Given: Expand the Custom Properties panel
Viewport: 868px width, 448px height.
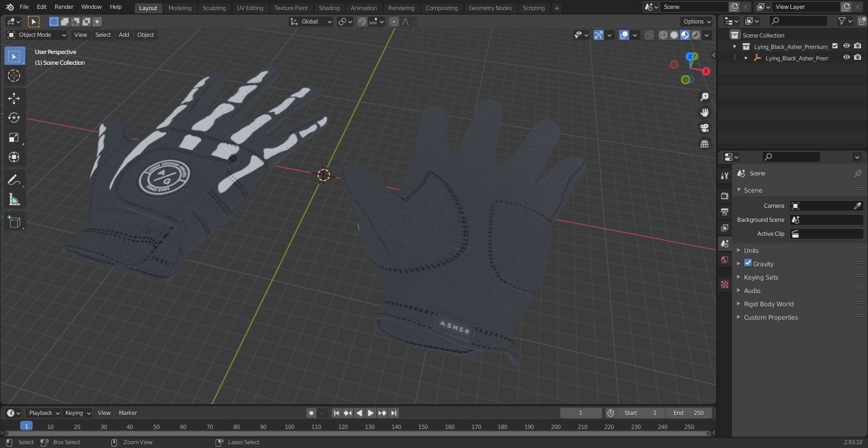Looking at the screenshot, I should click(x=771, y=317).
